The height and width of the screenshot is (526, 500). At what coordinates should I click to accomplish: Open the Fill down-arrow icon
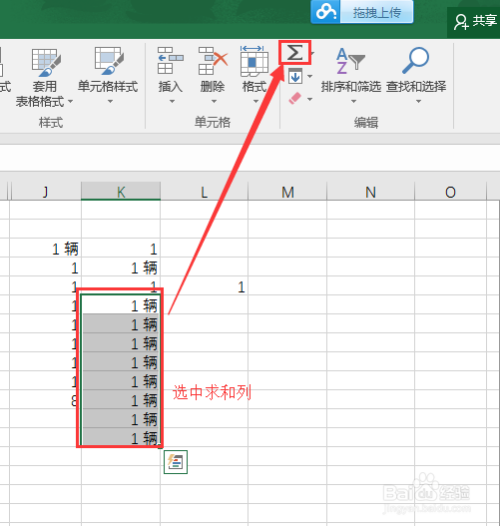[295, 76]
